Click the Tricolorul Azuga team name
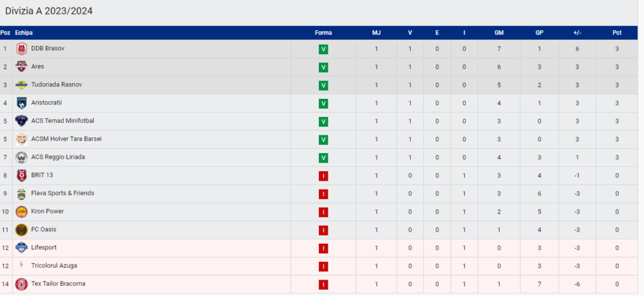Viewport: 644px width, 296px height. (x=54, y=266)
